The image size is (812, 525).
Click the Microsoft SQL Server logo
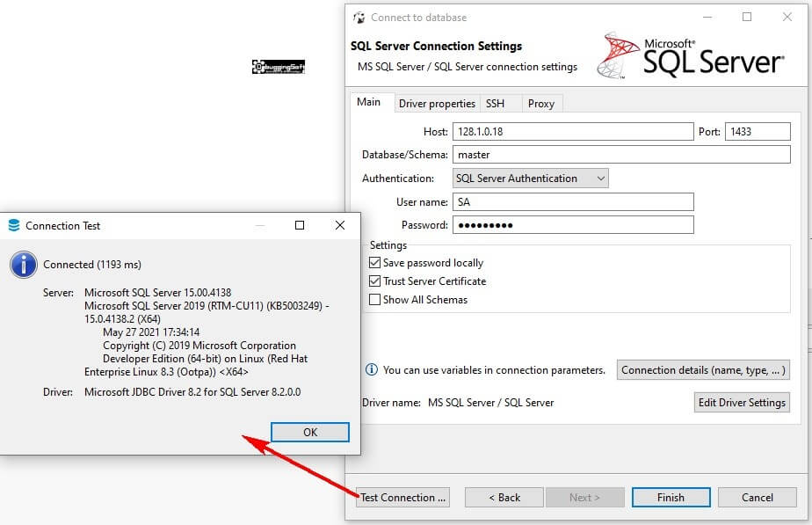[x=691, y=56]
